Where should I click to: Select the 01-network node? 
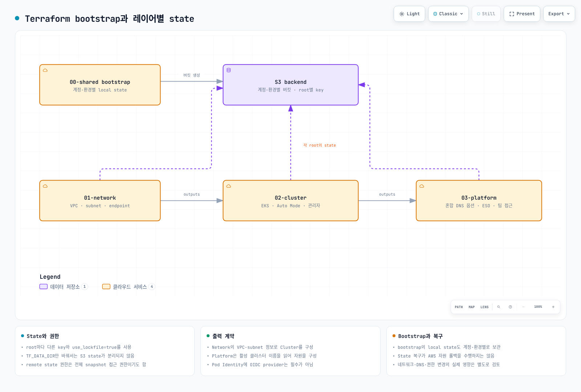pyautogui.click(x=100, y=201)
